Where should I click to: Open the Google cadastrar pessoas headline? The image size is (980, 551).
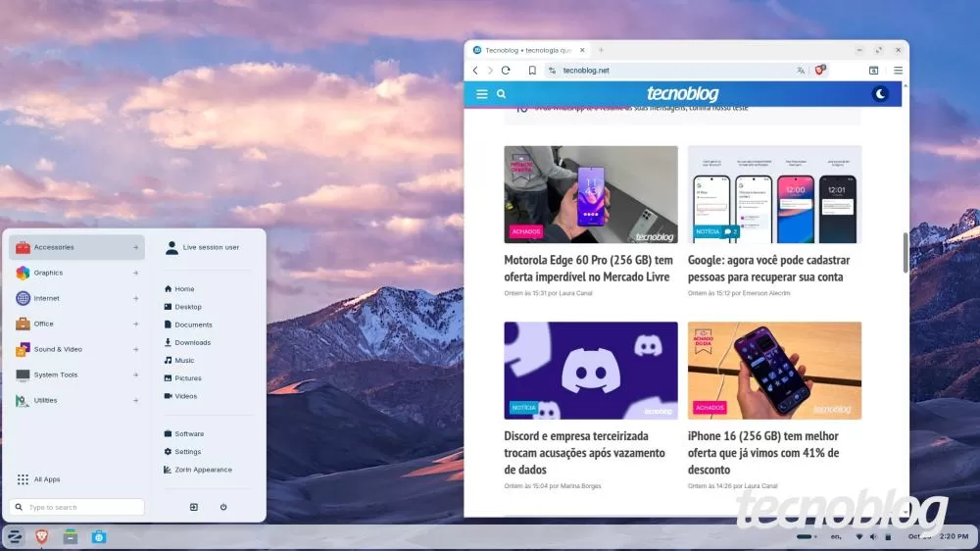pos(768,269)
